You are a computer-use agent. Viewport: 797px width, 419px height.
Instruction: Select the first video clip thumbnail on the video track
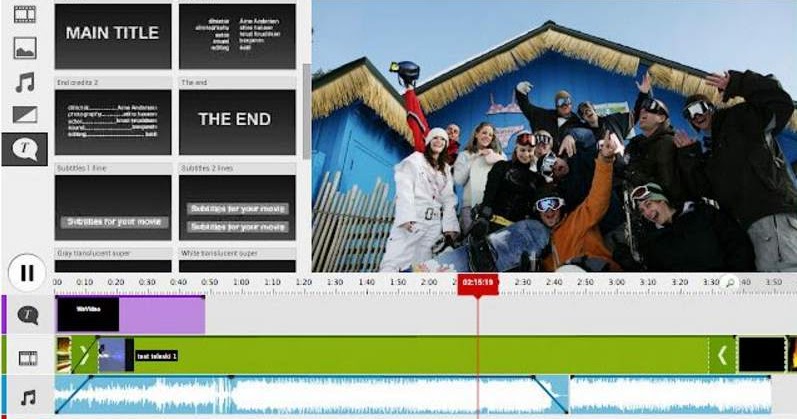point(64,355)
